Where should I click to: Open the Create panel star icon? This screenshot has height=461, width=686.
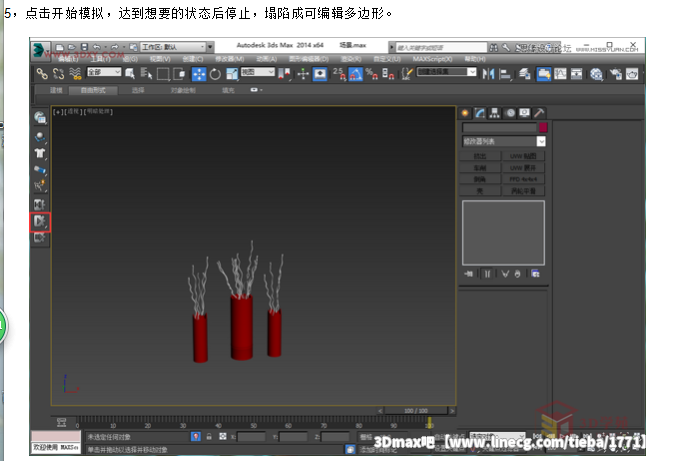click(464, 113)
